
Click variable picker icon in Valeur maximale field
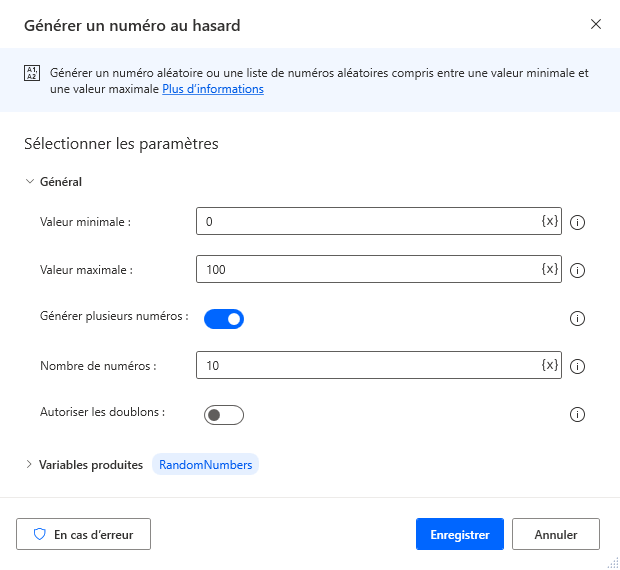point(550,269)
